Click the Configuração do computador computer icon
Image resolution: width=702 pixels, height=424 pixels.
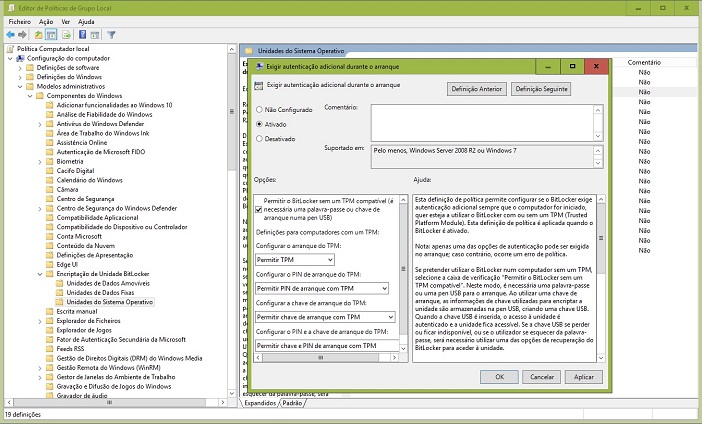(20, 58)
